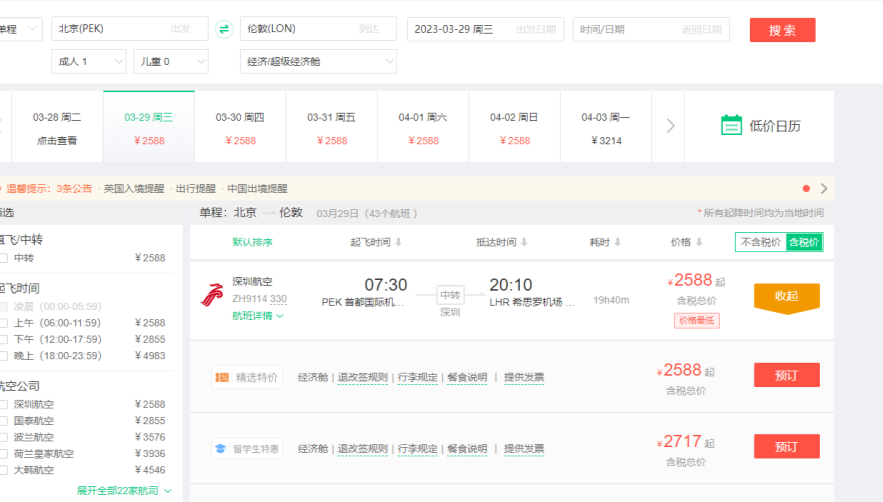The height and width of the screenshot is (502, 883).
Task: Book the ¥2588 精选特价 fare
Action: [787, 375]
